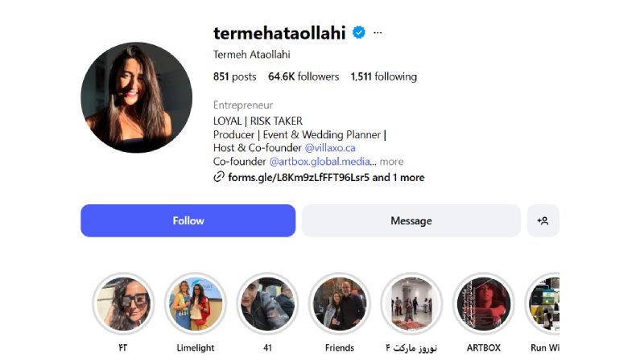Screen dimensions: 644x362
Task: Click the link icon beside forms.gle
Action: [x=219, y=177]
